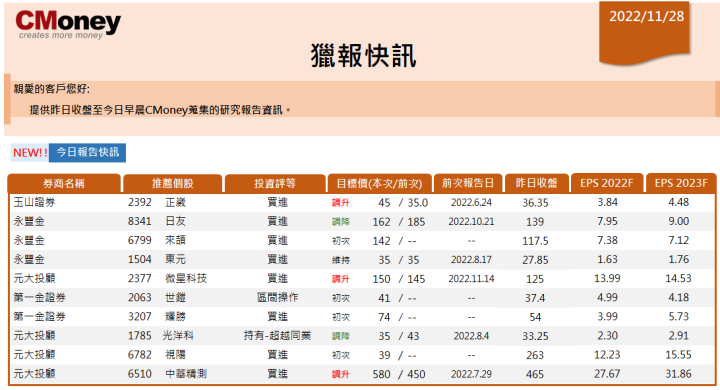Viewport: 720px width, 390px height.
Task: Click report date 2022.7.29
Action: (x=471, y=374)
